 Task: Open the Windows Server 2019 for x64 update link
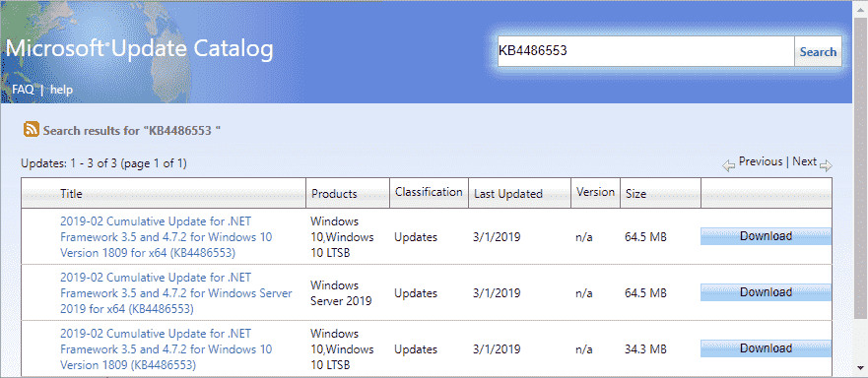[x=176, y=293]
